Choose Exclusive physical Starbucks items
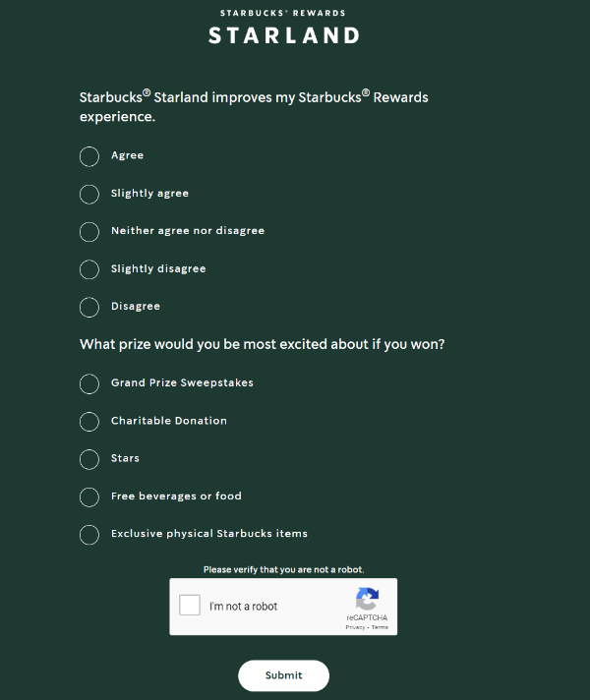This screenshot has width=590, height=700. click(89, 535)
